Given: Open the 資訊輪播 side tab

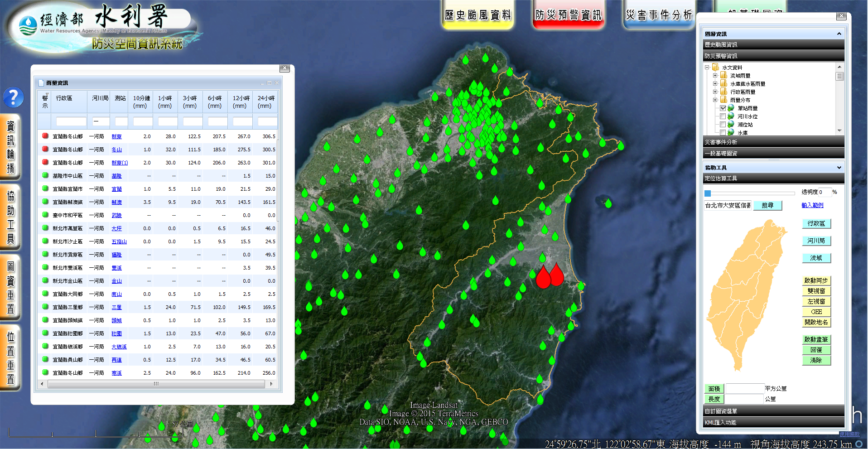Looking at the screenshot, I should coord(10,147).
